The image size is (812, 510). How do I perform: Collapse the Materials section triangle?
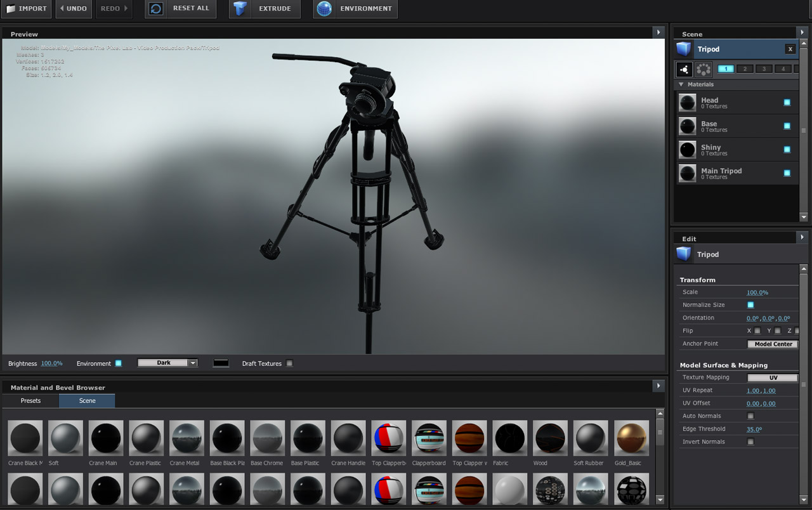[681, 84]
